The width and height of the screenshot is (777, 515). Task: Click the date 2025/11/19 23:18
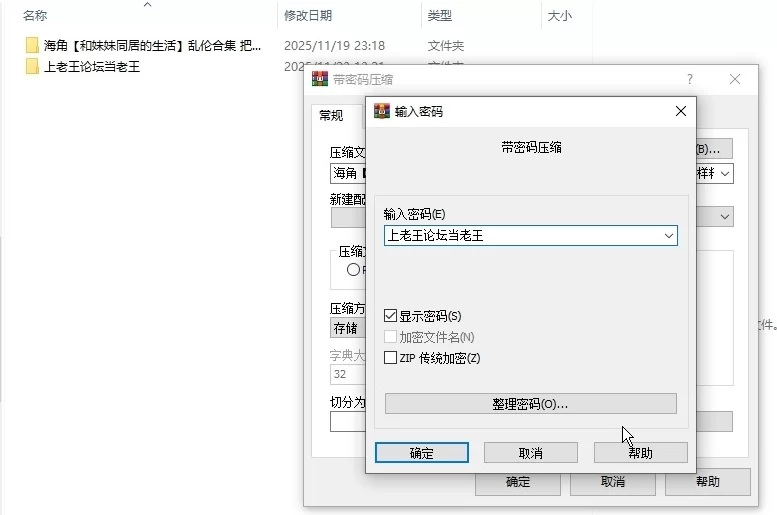click(x=334, y=46)
